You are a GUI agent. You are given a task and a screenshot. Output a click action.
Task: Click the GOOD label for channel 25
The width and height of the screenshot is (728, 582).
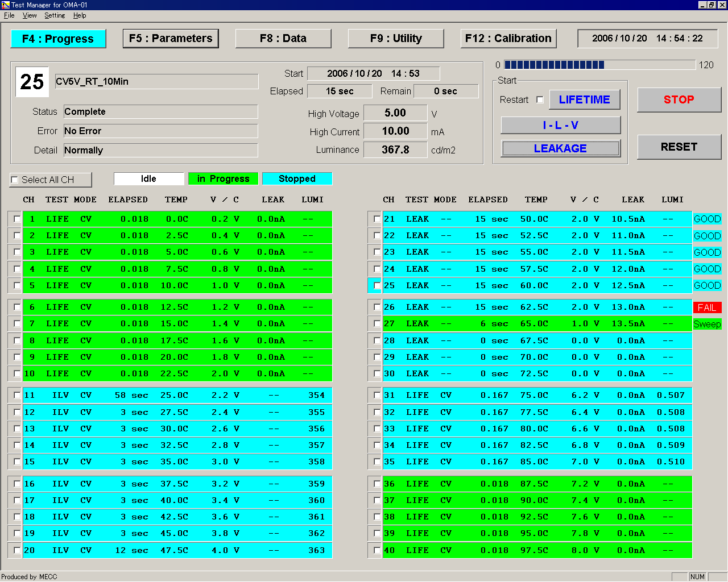(x=707, y=285)
